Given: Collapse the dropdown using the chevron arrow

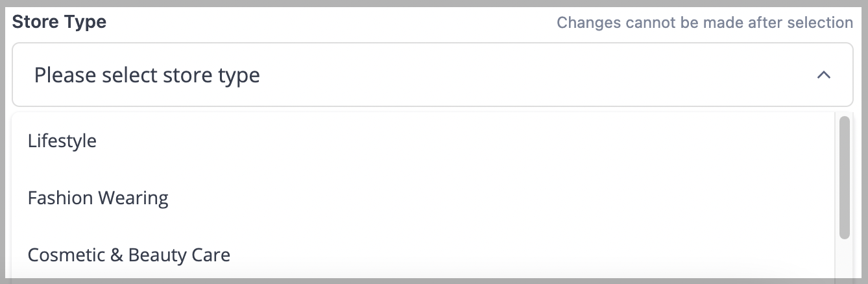Looking at the screenshot, I should (823, 75).
